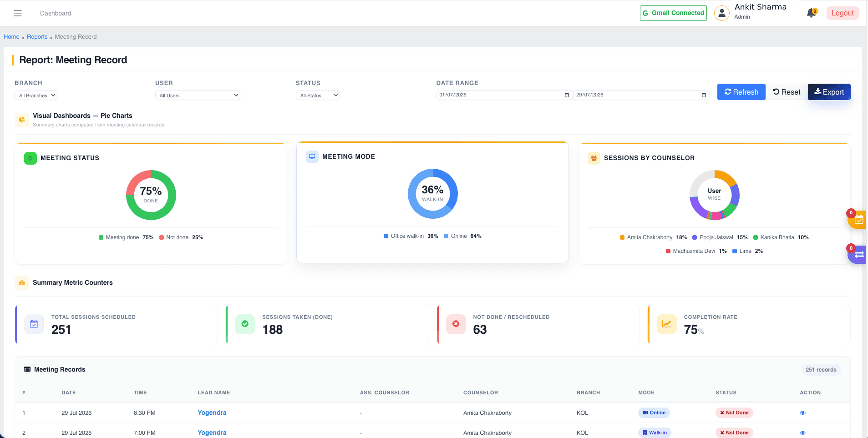This screenshot has height=438, width=868.
Task: Open the end date calendar picker icon
Action: pyautogui.click(x=704, y=95)
